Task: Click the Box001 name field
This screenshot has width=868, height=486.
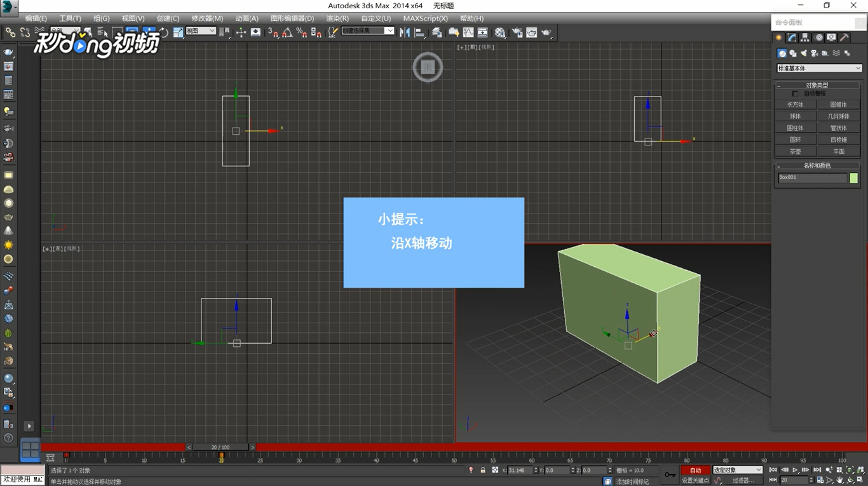Action: point(813,178)
